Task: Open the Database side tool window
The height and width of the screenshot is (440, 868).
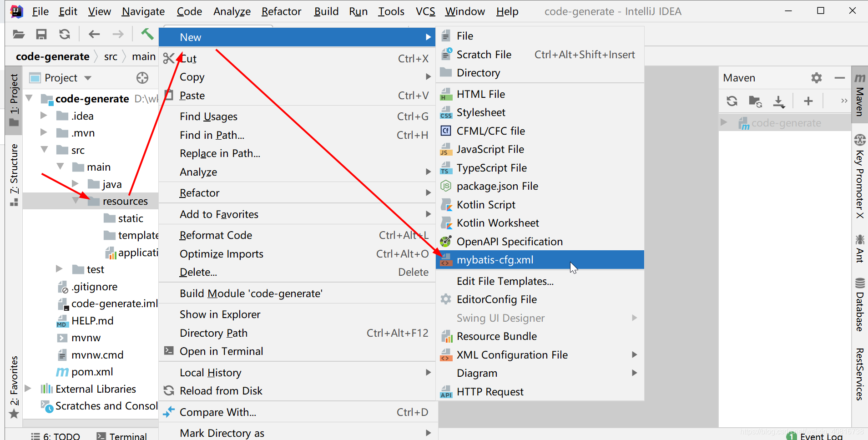Action: click(859, 304)
